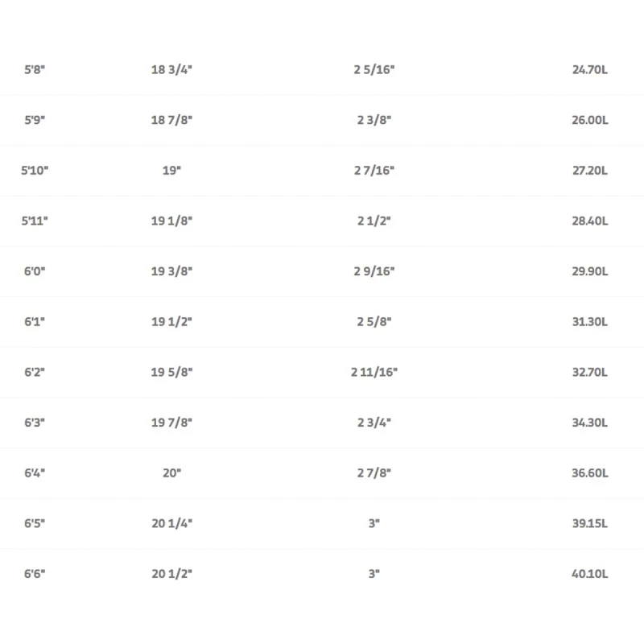Click the 2 5/8" thickness cell

pos(374,322)
